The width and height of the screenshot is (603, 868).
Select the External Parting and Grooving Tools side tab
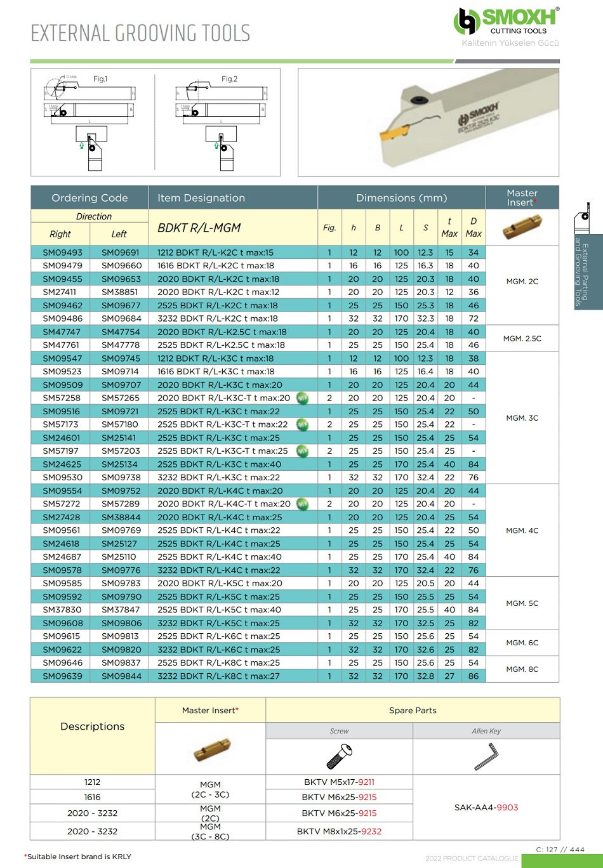(x=583, y=273)
